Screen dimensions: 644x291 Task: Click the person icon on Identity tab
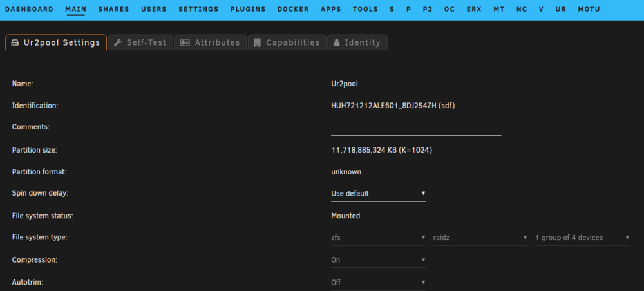click(x=337, y=42)
